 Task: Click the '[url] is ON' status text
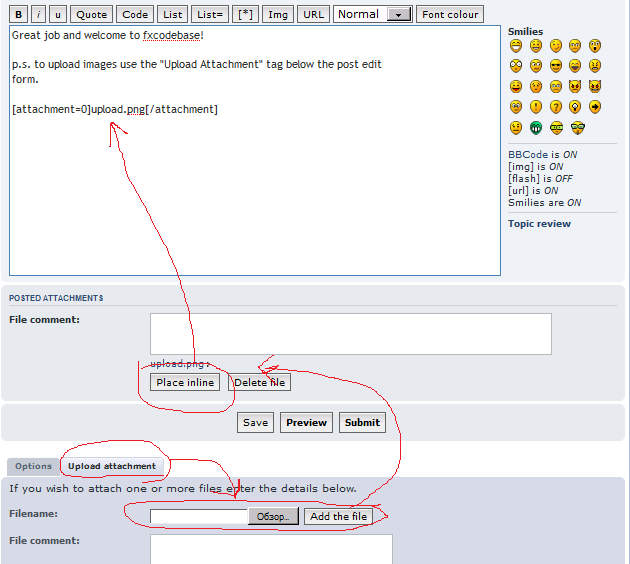[533, 190]
